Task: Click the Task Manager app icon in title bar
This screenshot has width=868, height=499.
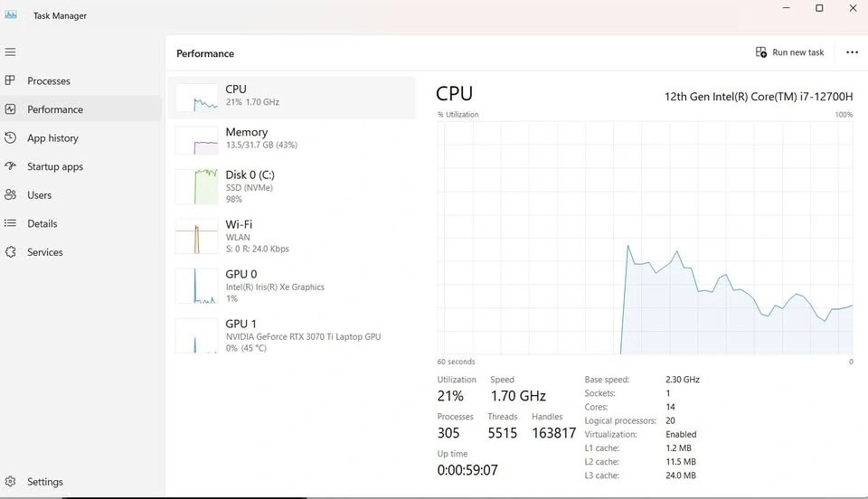Action: [11, 14]
